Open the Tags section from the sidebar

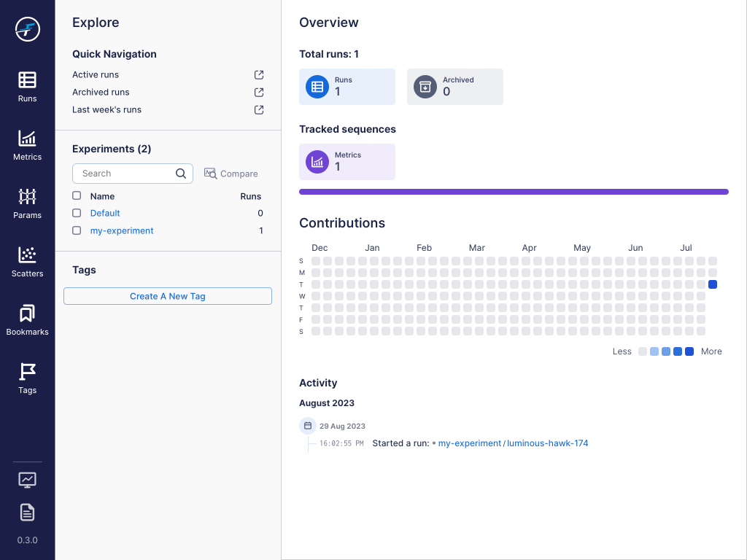27,377
